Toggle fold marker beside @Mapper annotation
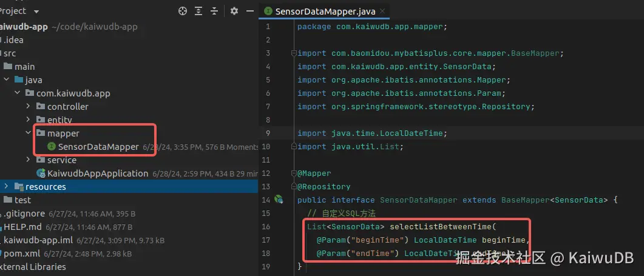This screenshot has width=644, height=276. (x=293, y=173)
